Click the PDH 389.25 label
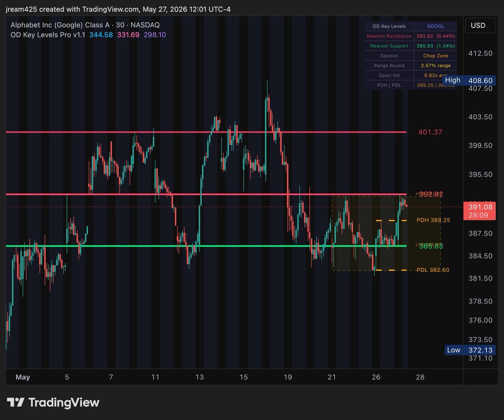The image size is (504, 420). [x=433, y=220]
